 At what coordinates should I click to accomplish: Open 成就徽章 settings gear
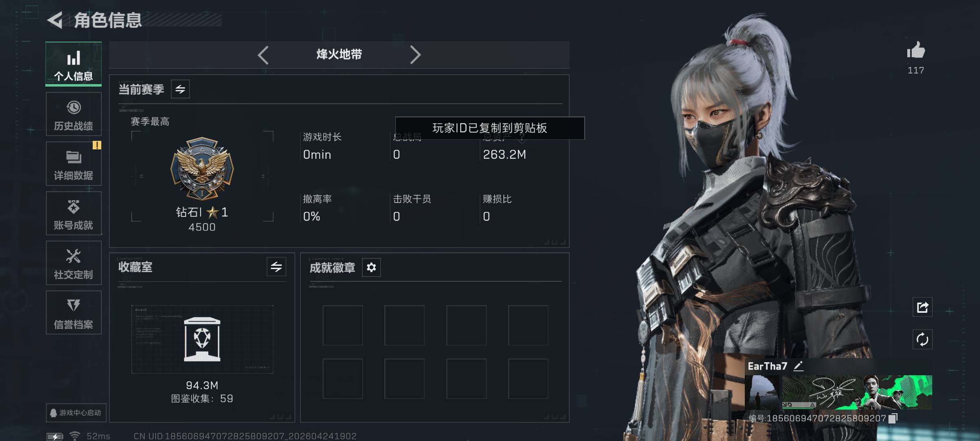pos(371,267)
